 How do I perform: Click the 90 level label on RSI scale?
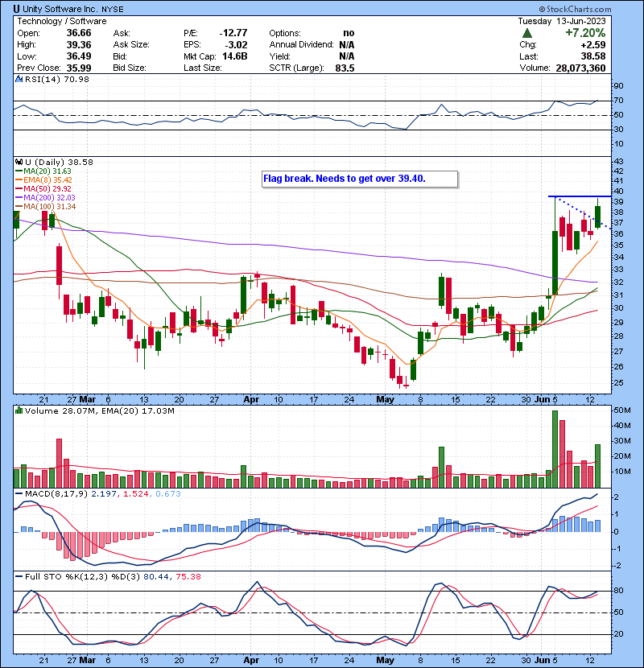click(618, 85)
